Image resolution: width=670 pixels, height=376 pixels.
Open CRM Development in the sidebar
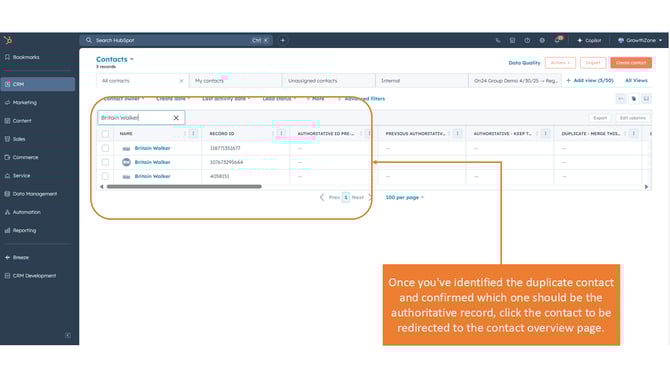pyautogui.click(x=30, y=276)
